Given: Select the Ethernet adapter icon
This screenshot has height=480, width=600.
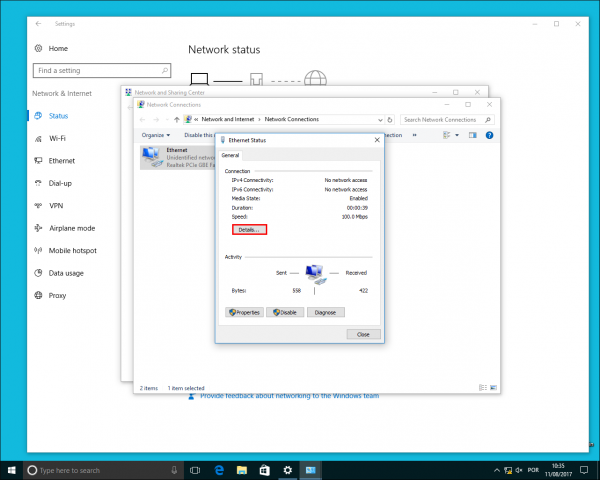Looking at the screenshot, I should coord(153,157).
